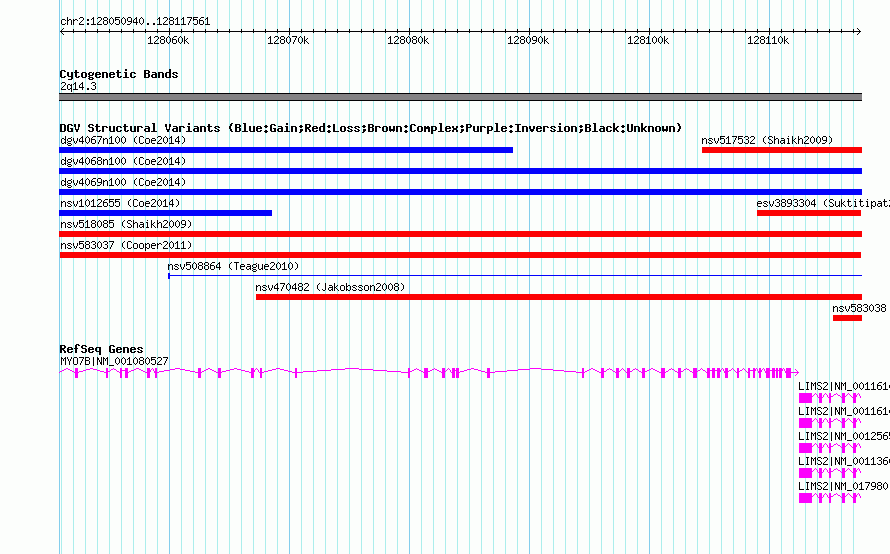Click the 2q14.3 cytogenetic band bar
The image size is (890, 554).
point(460,97)
